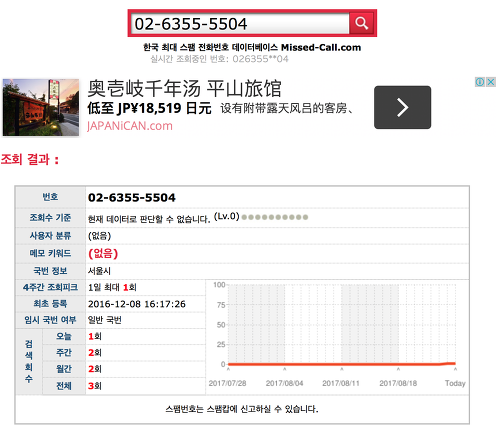The image size is (500, 429).
Task: Click the 메모 키워드 row label
Action: pos(50,253)
